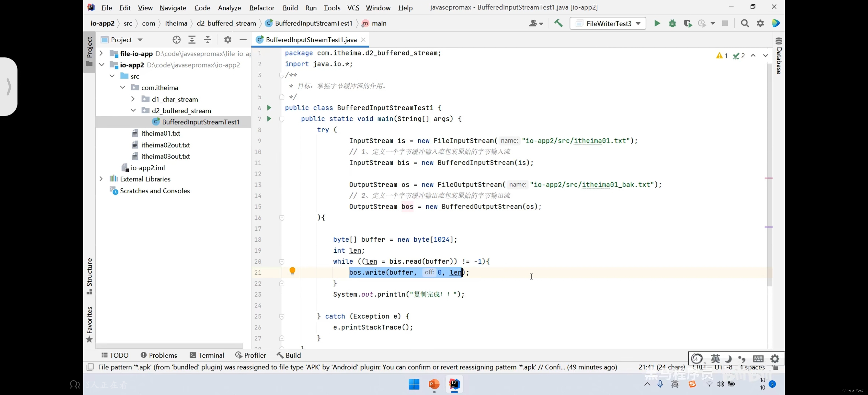
Task: Click the Debug icon in toolbar
Action: point(672,23)
